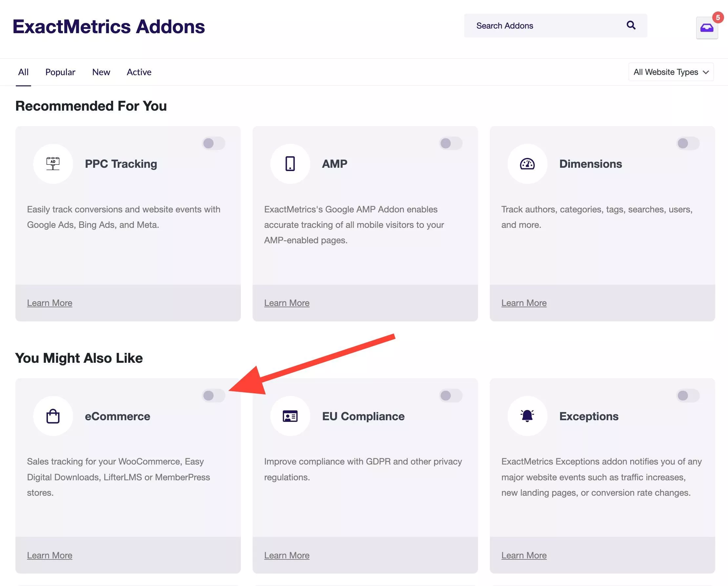Viewport: 728px width, 586px height.
Task: Open Learn More for Dimensions
Action: 524,303
